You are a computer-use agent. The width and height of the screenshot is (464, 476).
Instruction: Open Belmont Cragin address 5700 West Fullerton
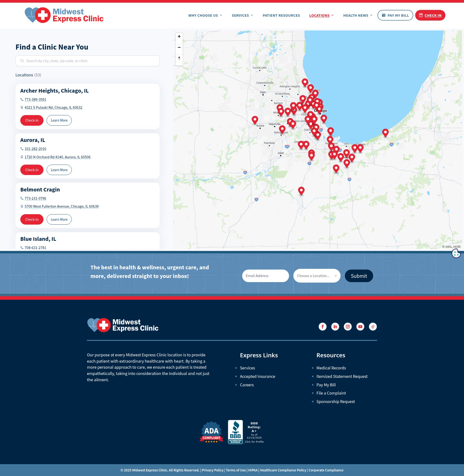click(x=62, y=206)
